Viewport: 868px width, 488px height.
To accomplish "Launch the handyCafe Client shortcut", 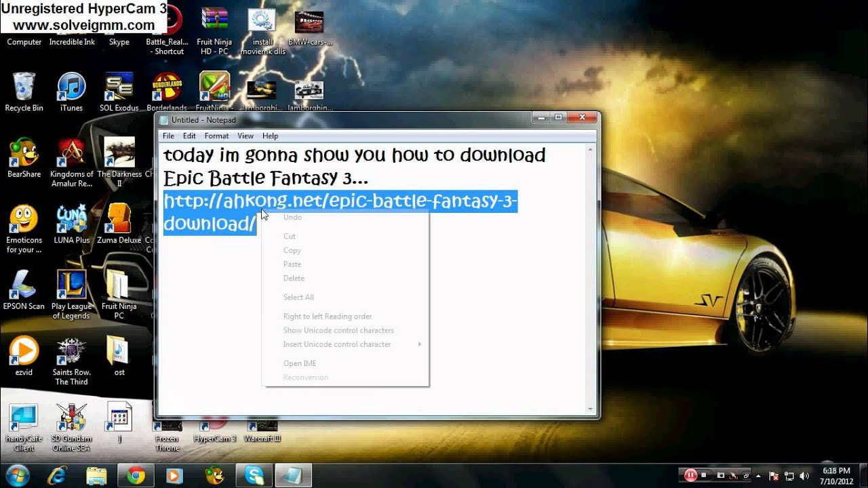I will [24, 428].
